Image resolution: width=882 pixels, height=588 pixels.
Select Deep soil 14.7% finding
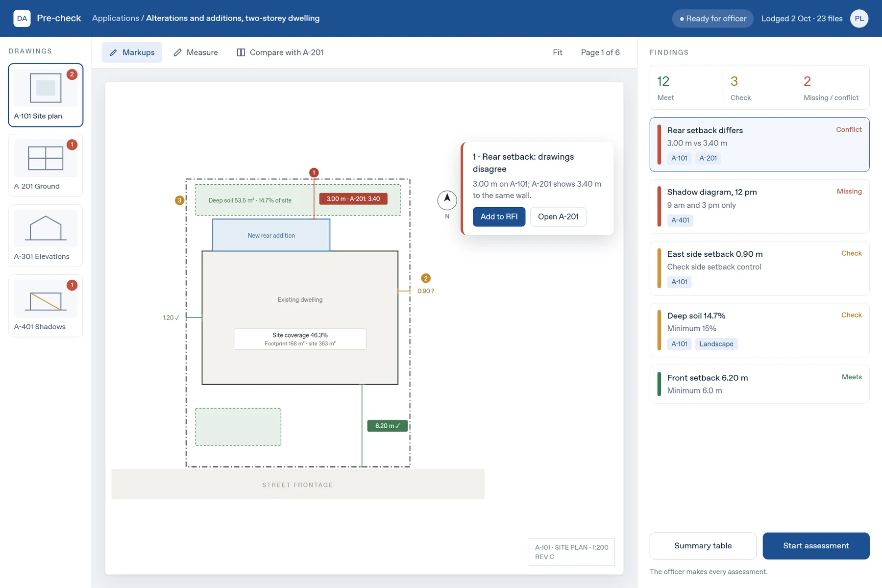coord(759,330)
